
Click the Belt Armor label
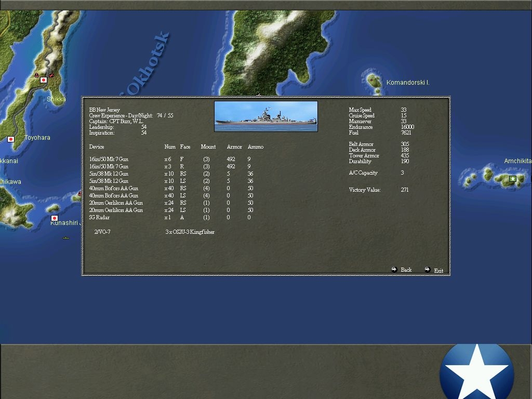click(x=361, y=144)
